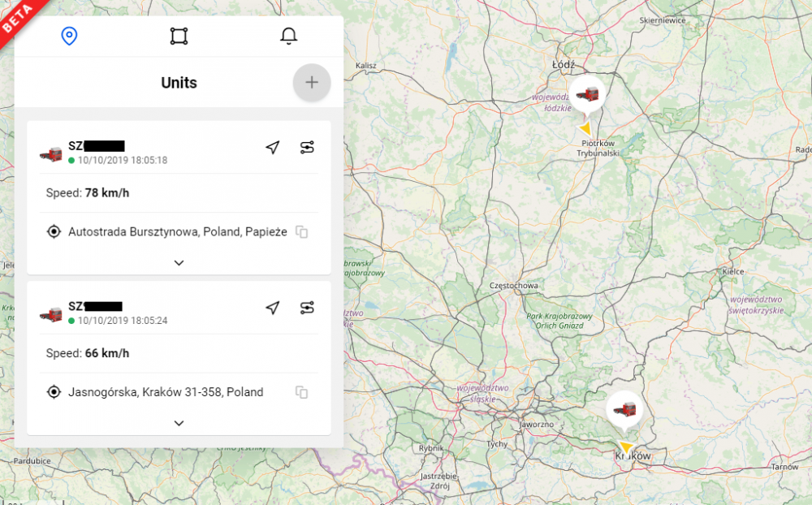Click the Units panel heading
Viewport: 812px width, 505px height.
[x=179, y=83]
